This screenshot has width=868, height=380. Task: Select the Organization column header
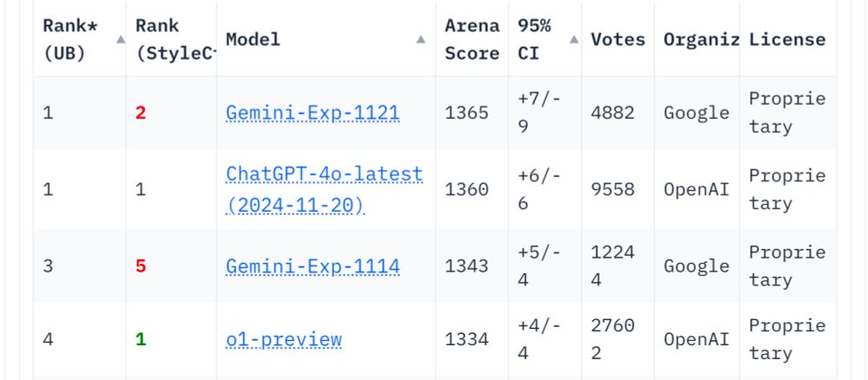(701, 40)
